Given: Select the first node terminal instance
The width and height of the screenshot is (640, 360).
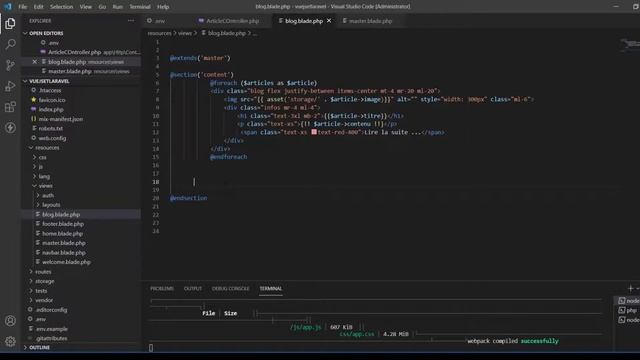Looking at the screenshot, I should click(628, 300).
